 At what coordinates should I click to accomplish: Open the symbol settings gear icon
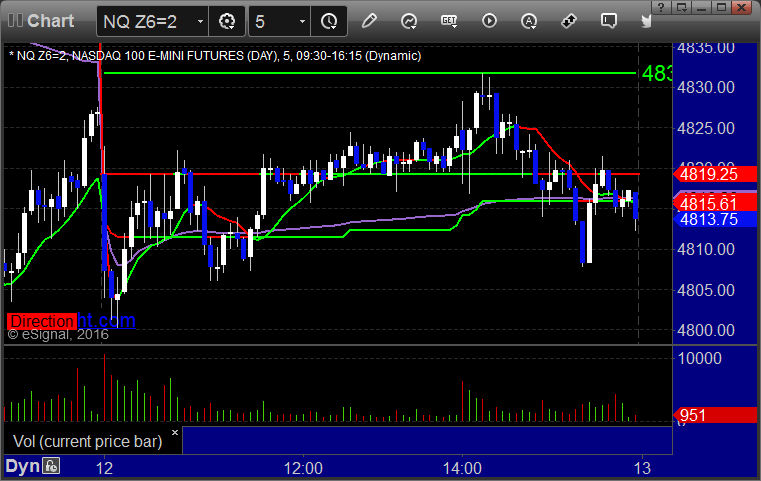[x=227, y=21]
